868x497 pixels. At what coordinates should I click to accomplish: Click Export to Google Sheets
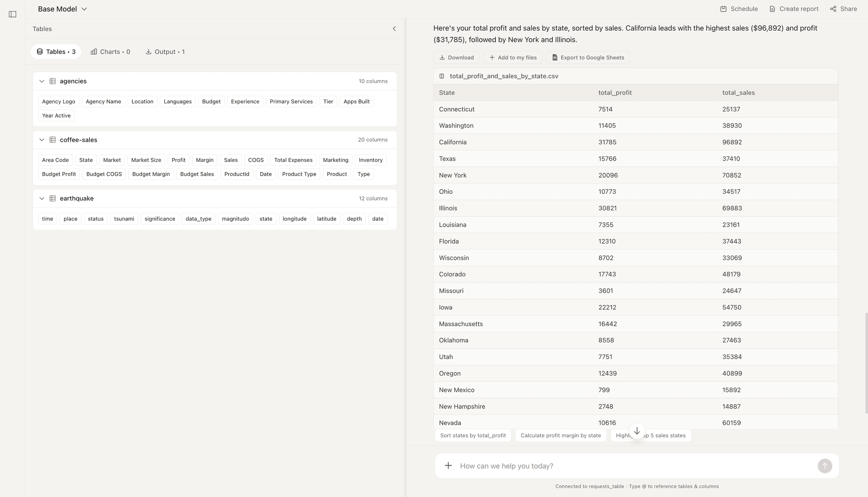587,58
